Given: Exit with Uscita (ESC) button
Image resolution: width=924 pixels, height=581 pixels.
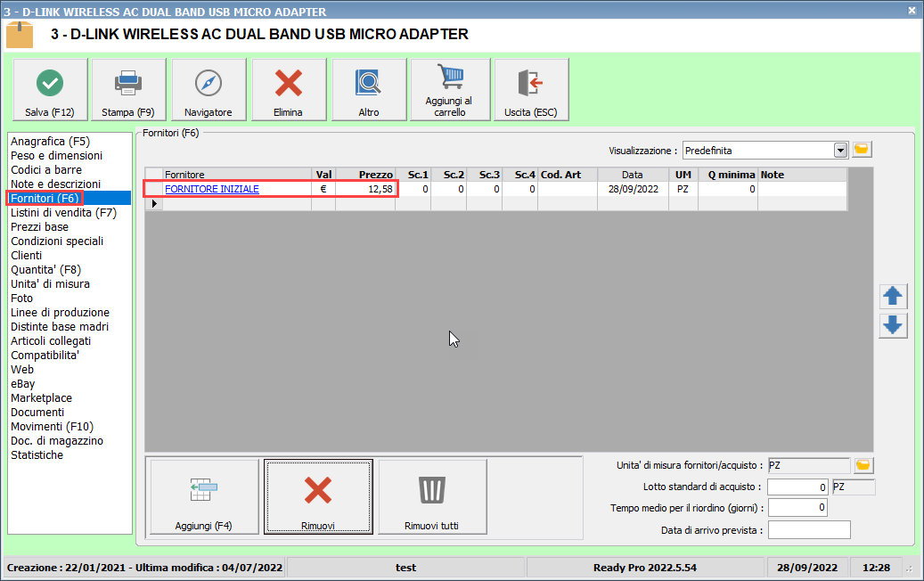Looking at the screenshot, I should coord(532,90).
